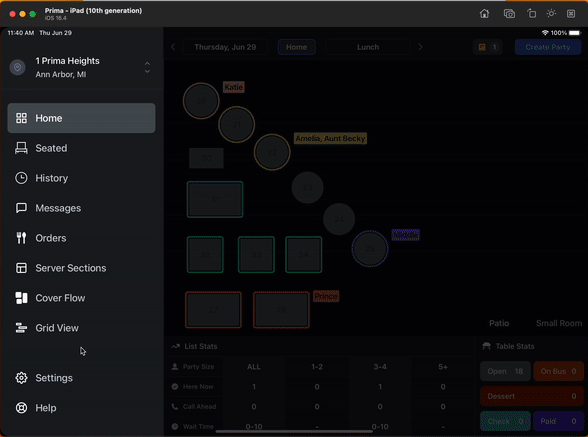Click the Call Ahead phone icon
This screenshot has width=588, height=437.
tap(175, 407)
